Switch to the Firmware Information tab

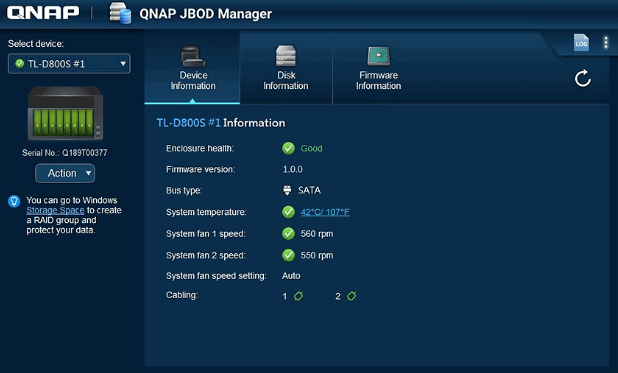pos(378,68)
